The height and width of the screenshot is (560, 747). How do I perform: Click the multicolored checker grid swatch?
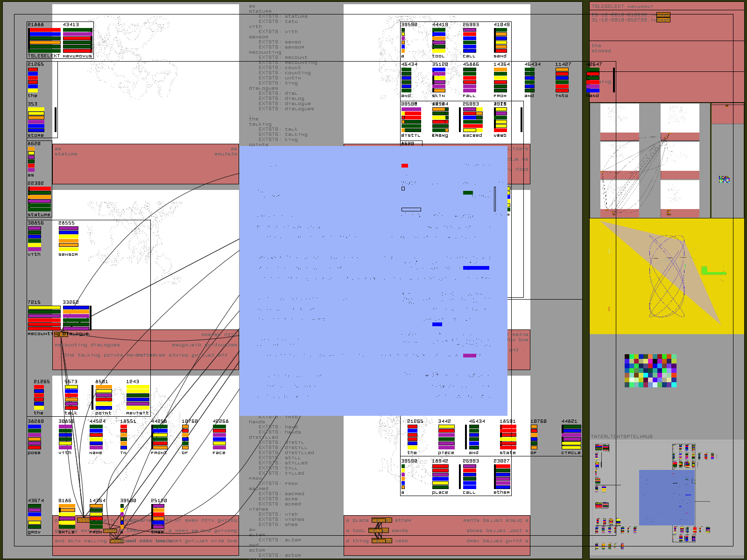click(x=650, y=371)
